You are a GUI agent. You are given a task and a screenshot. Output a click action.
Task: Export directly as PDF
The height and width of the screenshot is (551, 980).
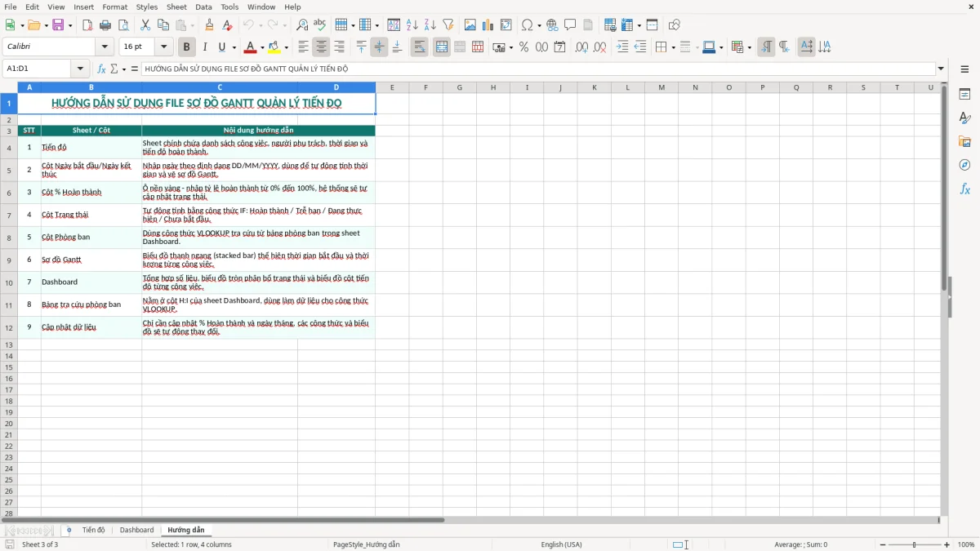(x=87, y=25)
